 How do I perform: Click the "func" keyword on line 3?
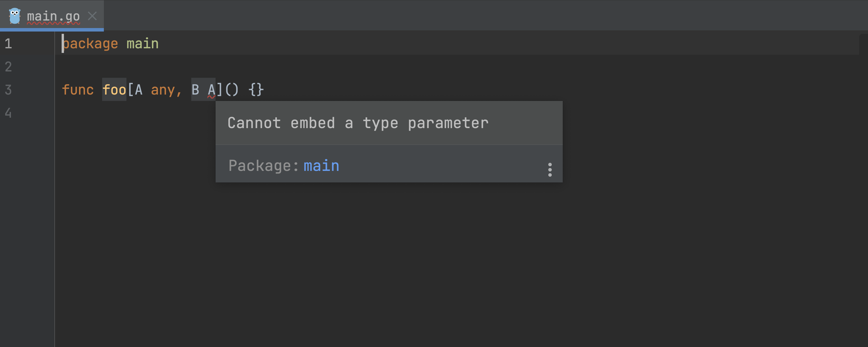tap(78, 90)
